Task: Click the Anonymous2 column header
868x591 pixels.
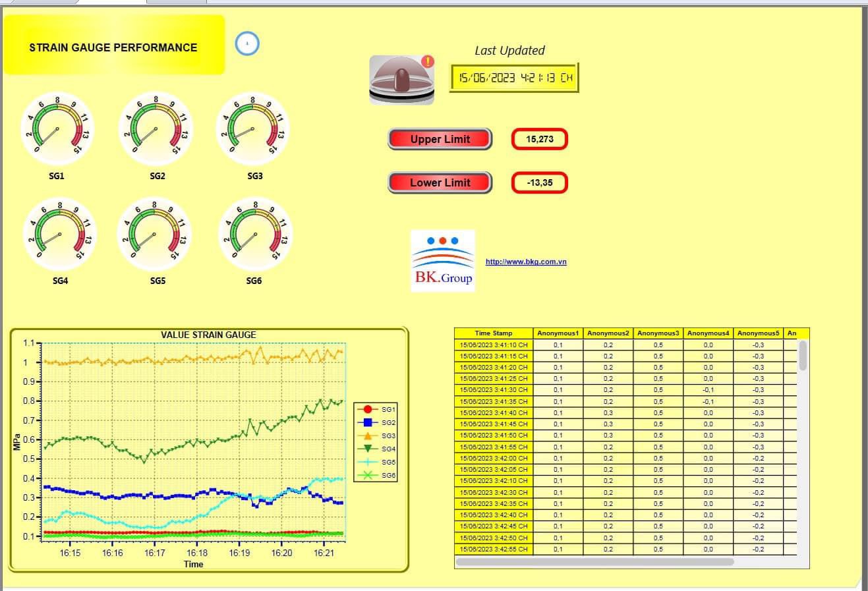Action: 608,333
